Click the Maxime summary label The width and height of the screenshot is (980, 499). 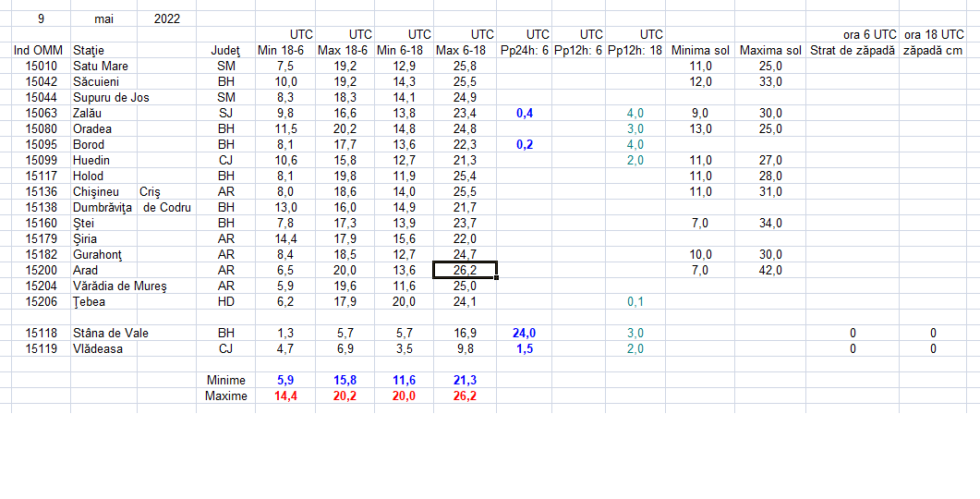tap(225, 396)
